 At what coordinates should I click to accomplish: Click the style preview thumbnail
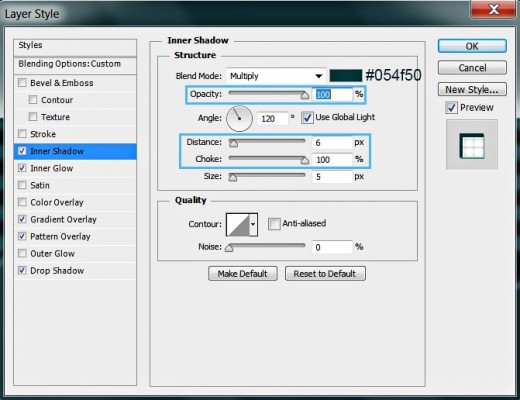[472, 146]
